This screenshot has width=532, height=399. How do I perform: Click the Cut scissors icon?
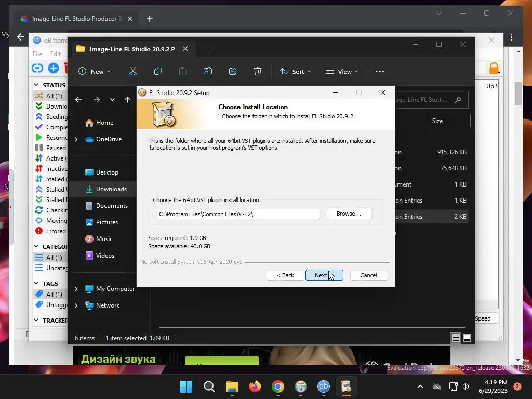tap(132, 72)
